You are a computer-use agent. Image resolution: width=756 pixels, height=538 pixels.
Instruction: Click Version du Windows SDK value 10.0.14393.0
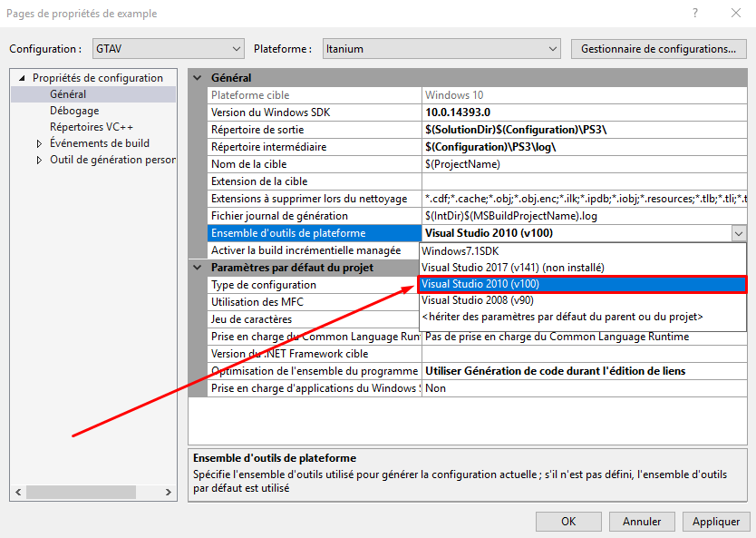tap(585, 112)
